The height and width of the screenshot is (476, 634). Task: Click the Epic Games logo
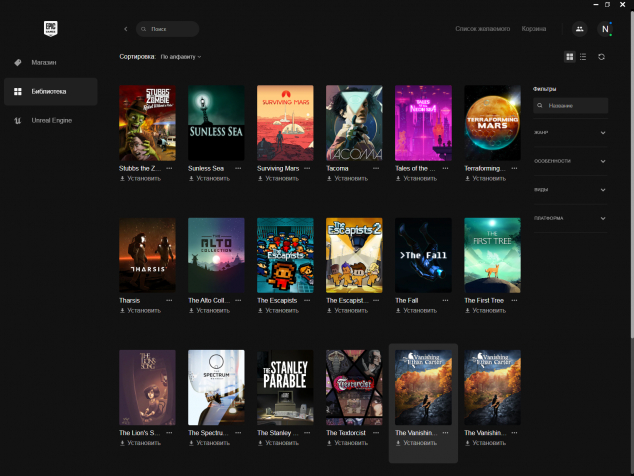[51, 29]
